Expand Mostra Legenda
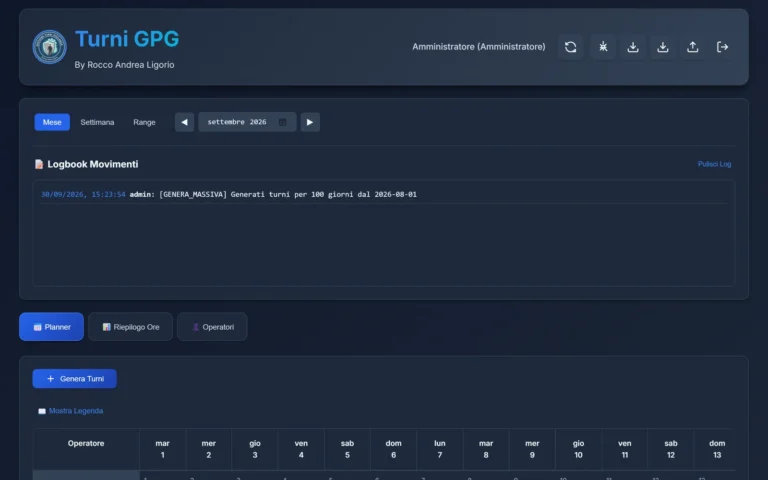Screen dimensions: 768x480 pyautogui.click(x=71, y=411)
